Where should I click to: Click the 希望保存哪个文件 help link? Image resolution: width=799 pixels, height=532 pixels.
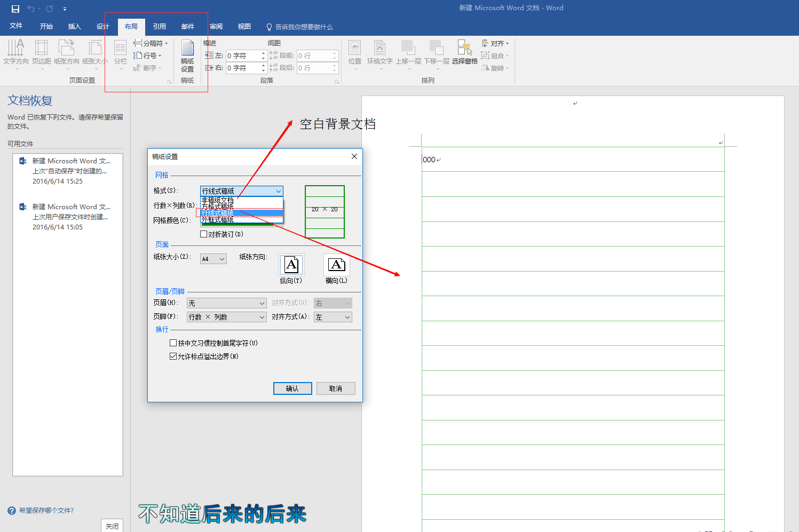(46, 511)
